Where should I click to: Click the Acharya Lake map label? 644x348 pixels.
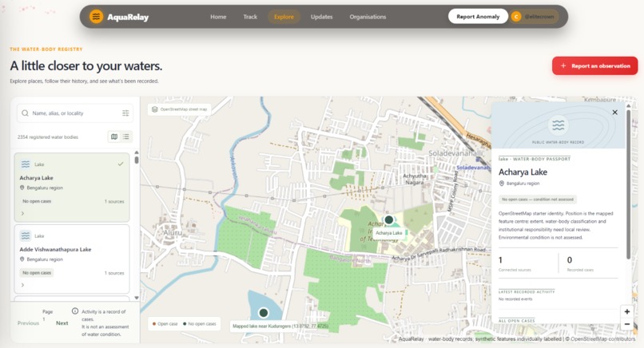[x=389, y=233]
